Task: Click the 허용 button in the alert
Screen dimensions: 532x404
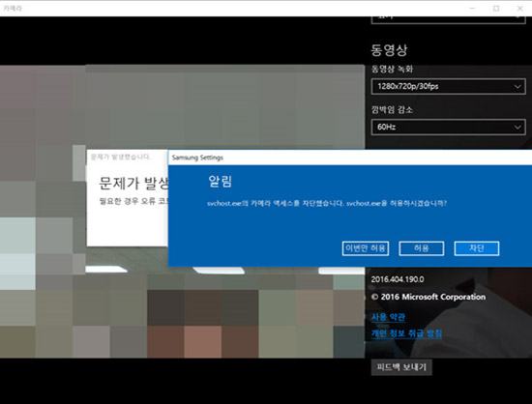Action: (422, 248)
